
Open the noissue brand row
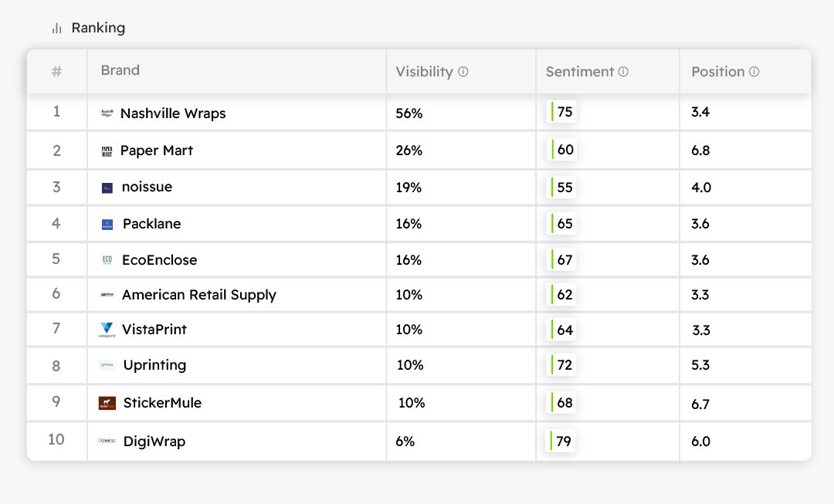point(147,187)
